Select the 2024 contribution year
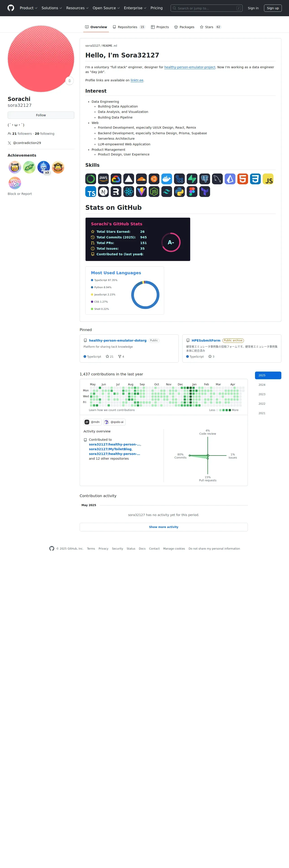The height and width of the screenshot is (868, 289). click(268, 385)
